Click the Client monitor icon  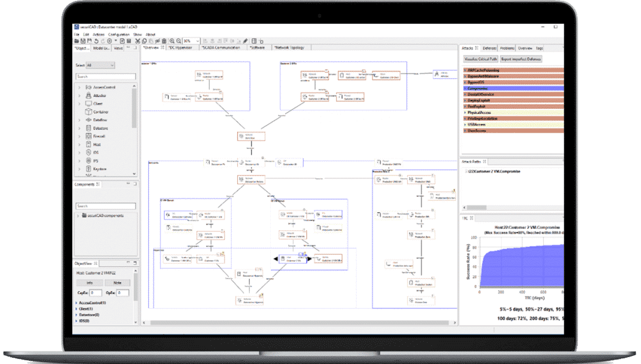click(88, 103)
